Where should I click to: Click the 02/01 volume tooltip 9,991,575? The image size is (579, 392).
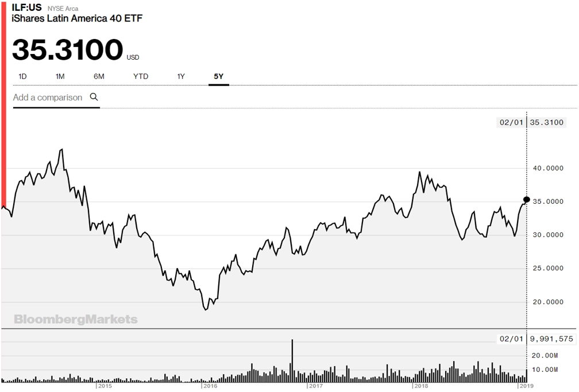pos(536,339)
